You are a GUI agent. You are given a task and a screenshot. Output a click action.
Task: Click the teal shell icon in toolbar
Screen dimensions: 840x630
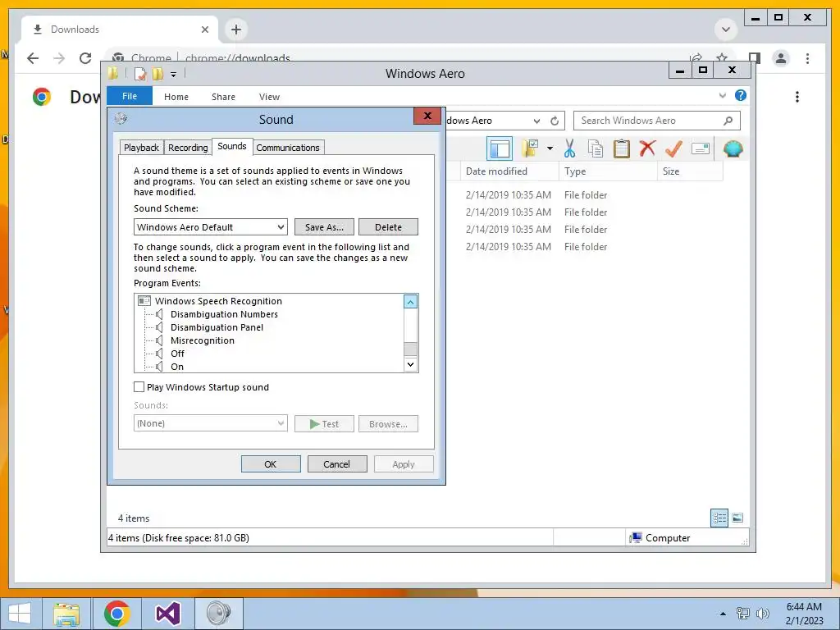[x=733, y=148]
